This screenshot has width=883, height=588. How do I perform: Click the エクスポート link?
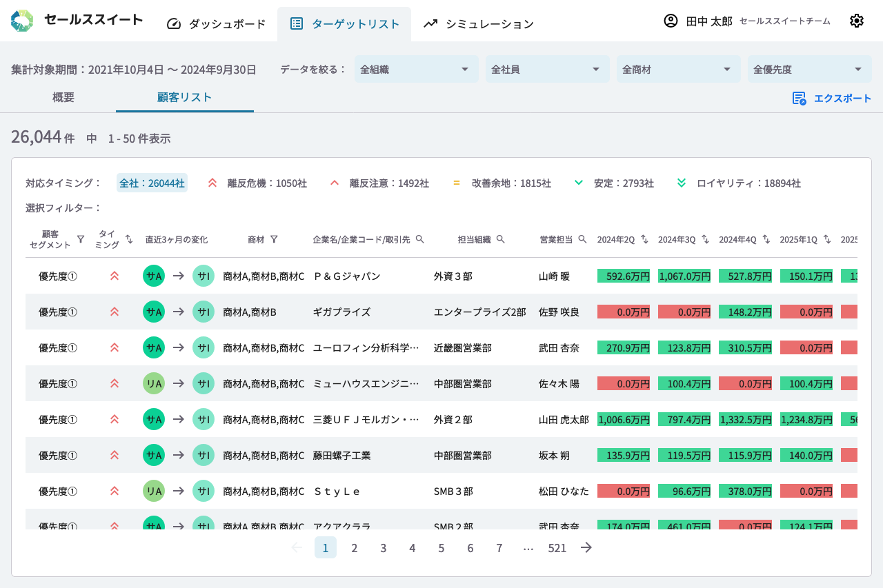tap(843, 99)
